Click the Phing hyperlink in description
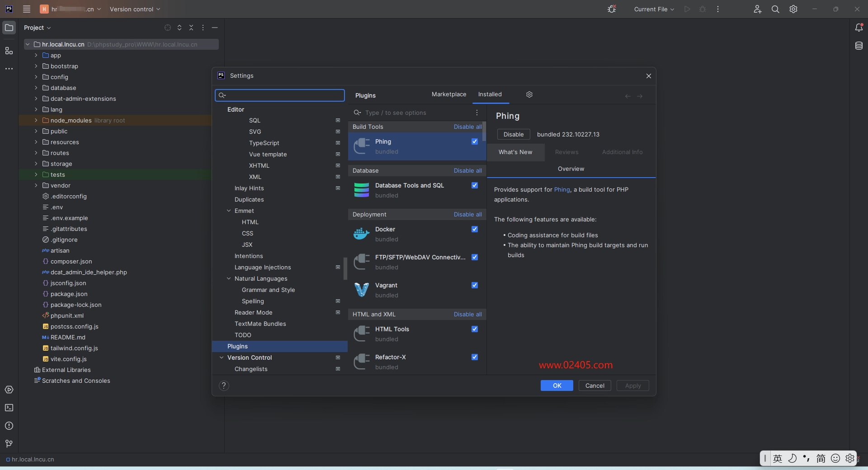This screenshot has width=868, height=470. pyautogui.click(x=562, y=190)
